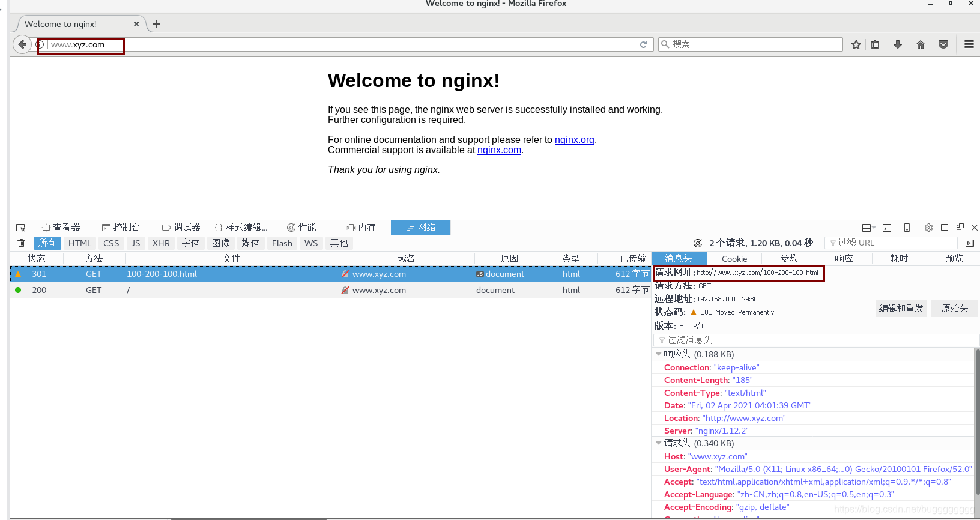
Task: Open a new tab with plus button
Action: point(156,24)
